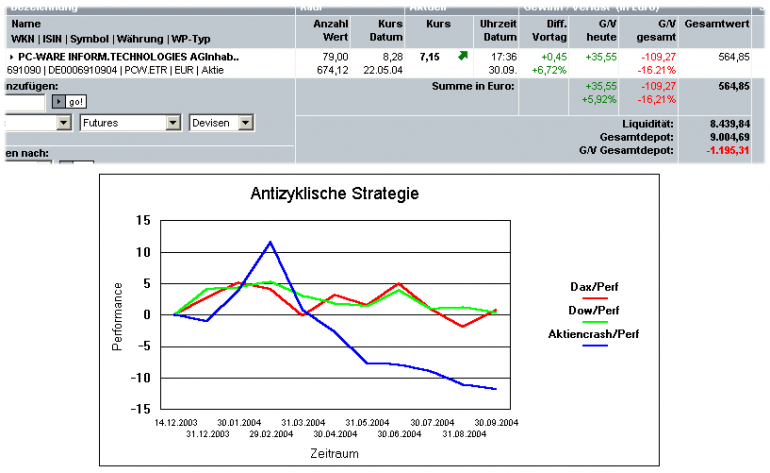Click the Antizyklische Strategie chart title
Viewport: 770px width, 473px height.
(334, 194)
